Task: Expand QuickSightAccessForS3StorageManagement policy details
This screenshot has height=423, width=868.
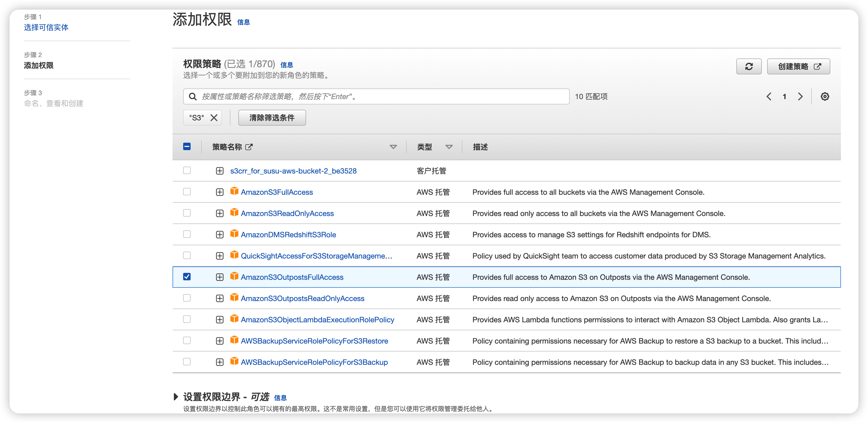Action: pos(220,256)
